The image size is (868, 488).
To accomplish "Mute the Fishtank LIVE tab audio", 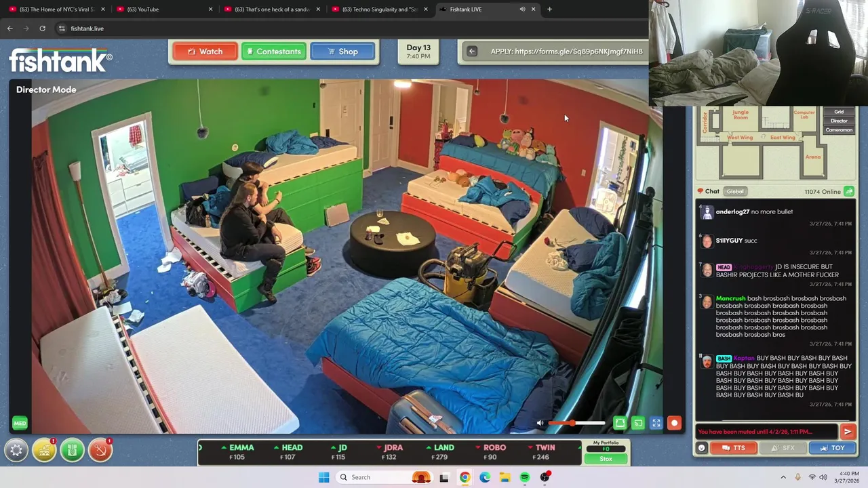I will (522, 9).
